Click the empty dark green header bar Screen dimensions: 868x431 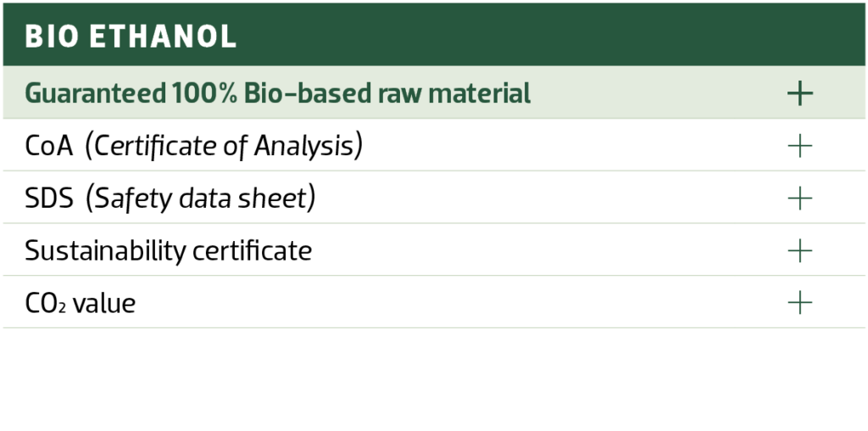551,36
